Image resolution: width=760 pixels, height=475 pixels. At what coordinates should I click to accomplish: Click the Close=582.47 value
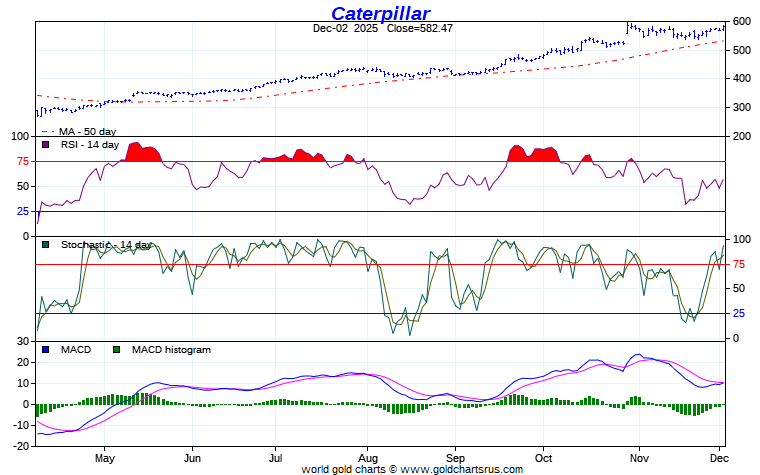pyautogui.click(x=420, y=28)
